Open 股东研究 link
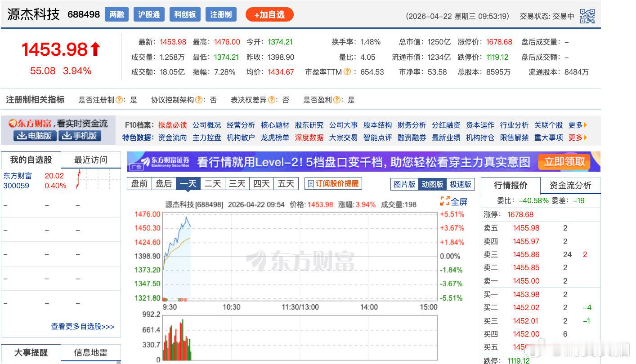The height and width of the screenshot is (364, 636). point(309,125)
